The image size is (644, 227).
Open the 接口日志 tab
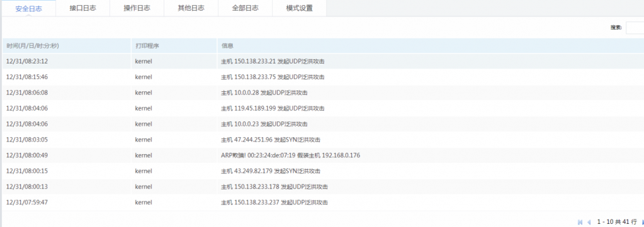(82, 8)
